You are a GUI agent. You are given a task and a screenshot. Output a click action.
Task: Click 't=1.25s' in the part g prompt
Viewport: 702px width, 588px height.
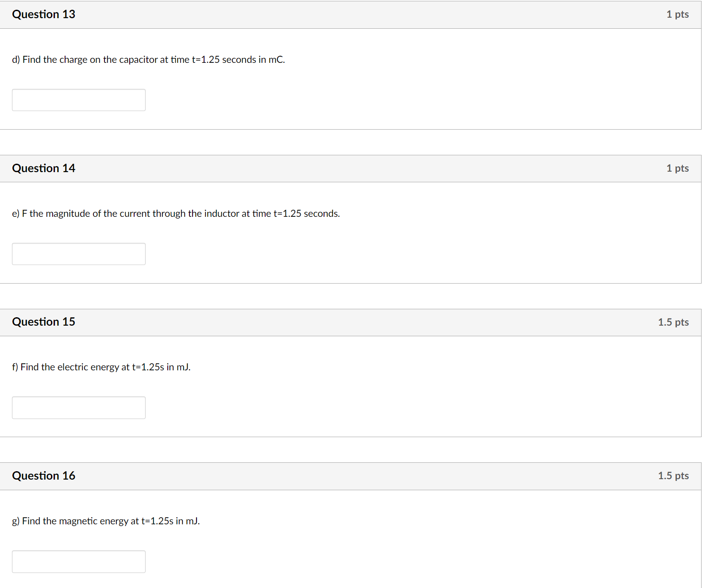(x=157, y=521)
